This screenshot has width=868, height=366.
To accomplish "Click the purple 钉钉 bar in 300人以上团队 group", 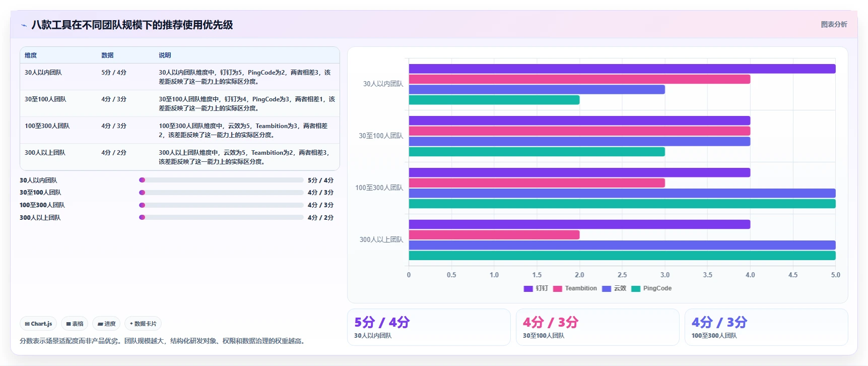I will (579, 224).
